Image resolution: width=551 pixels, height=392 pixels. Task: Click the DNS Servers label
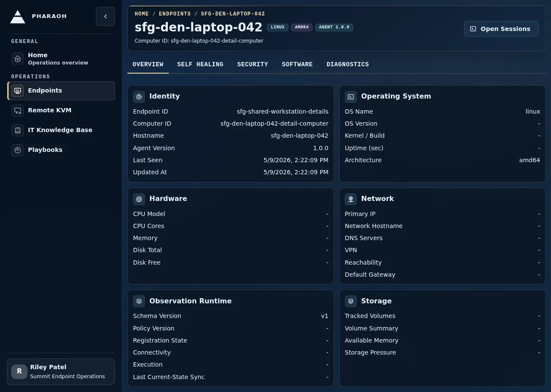[364, 238]
